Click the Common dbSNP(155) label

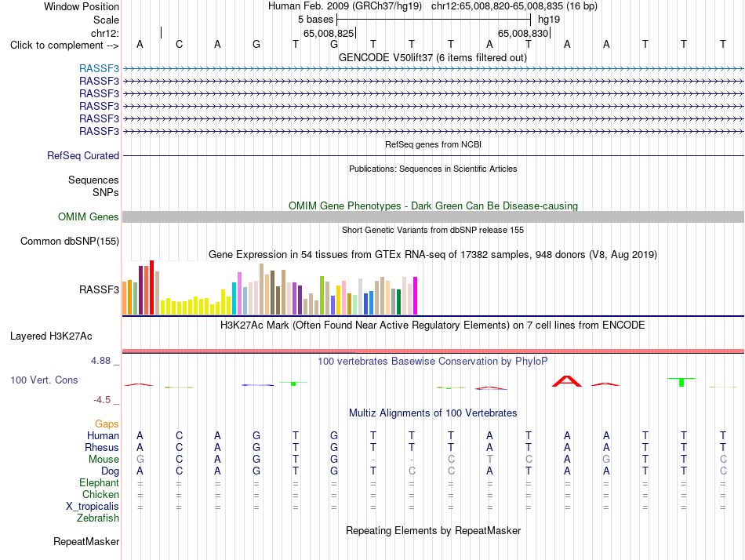[x=69, y=241]
